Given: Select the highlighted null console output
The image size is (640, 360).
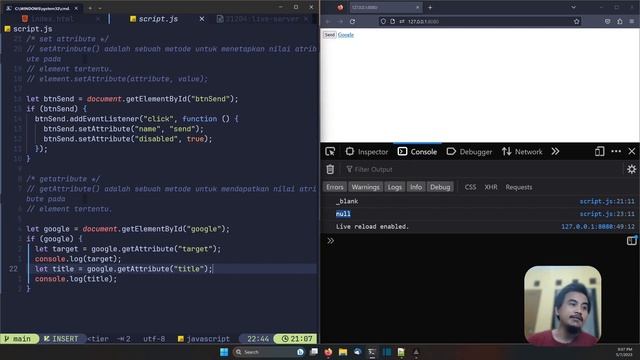Looking at the screenshot, I should point(343,214).
